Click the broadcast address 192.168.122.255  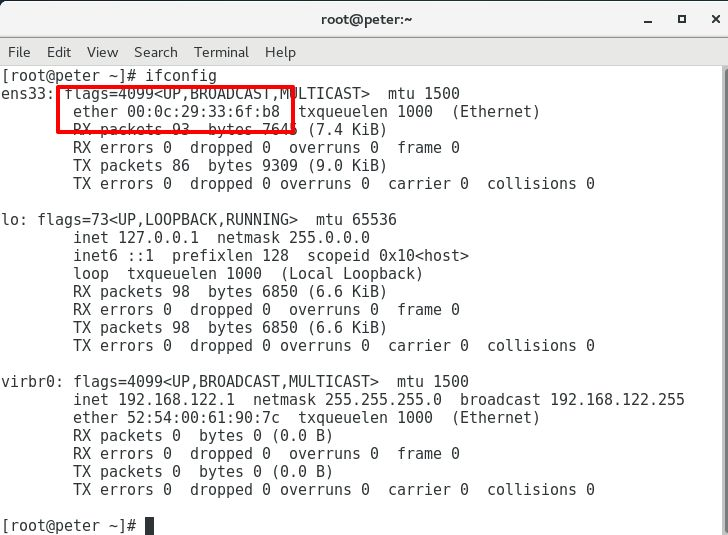(x=620, y=400)
